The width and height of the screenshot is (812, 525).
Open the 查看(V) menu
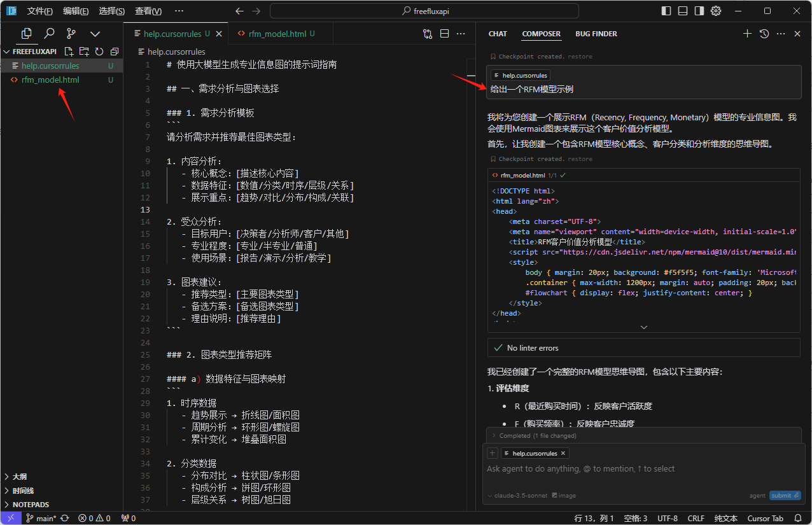point(148,11)
